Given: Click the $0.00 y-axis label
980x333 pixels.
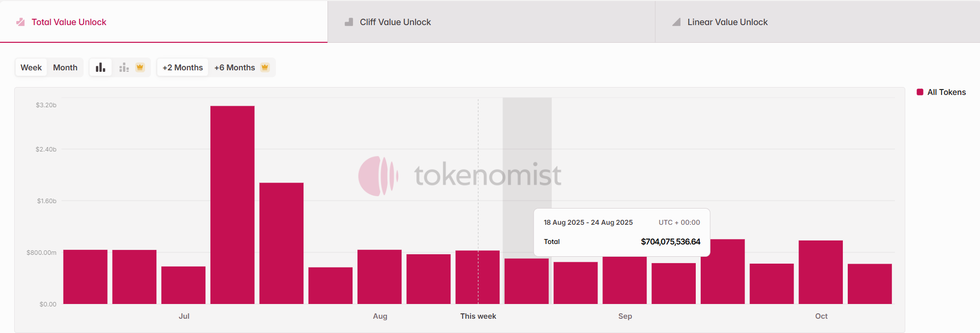Looking at the screenshot, I should click(x=48, y=304).
